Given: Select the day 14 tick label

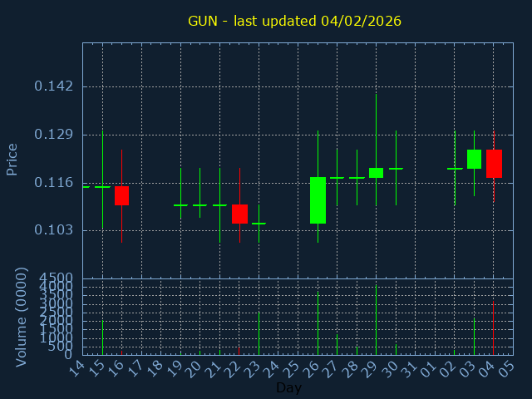Looking at the screenshot, I should coord(76,367).
